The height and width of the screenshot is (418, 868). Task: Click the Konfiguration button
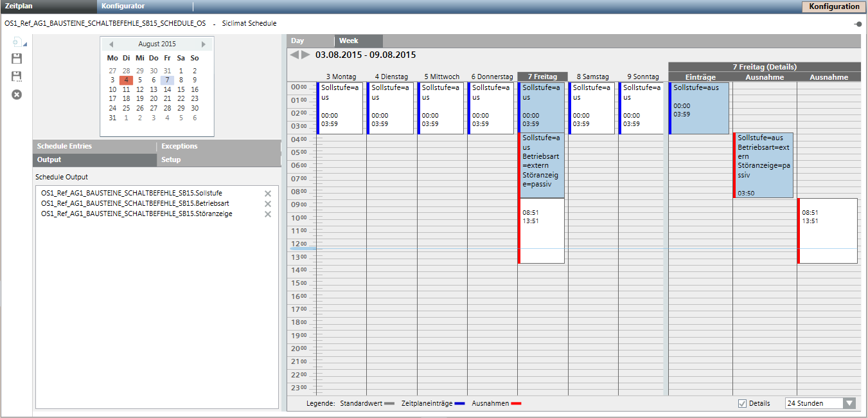(833, 6)
